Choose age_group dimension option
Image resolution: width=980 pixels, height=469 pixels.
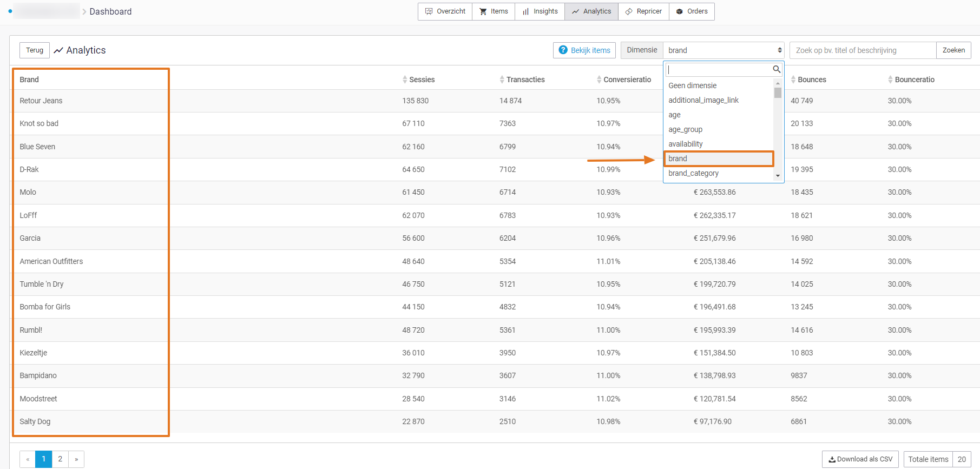tap(719, 129)
